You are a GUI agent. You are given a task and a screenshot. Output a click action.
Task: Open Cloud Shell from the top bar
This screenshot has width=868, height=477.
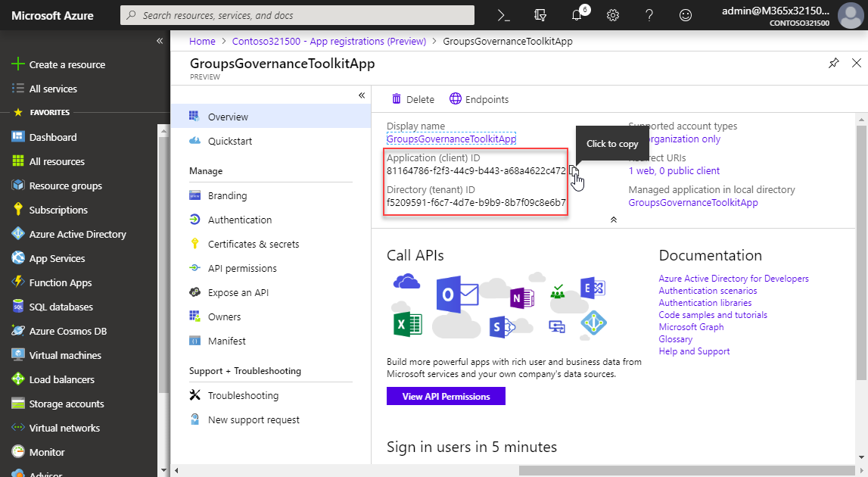click(502, 15)
